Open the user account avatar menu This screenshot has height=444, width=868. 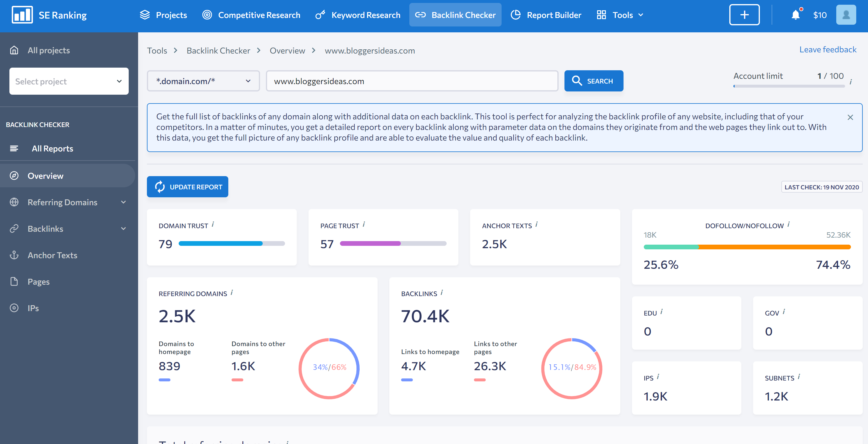pyautogui.click(x=846, y=14)
